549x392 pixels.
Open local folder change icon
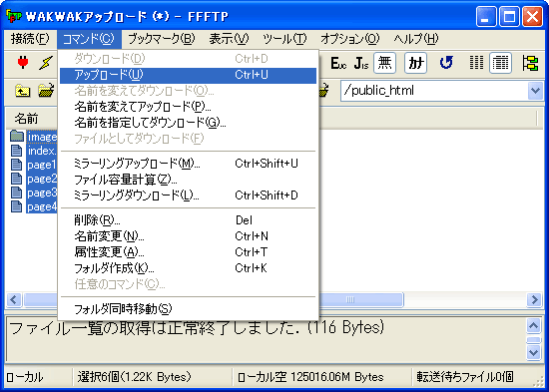coord(46,91)
